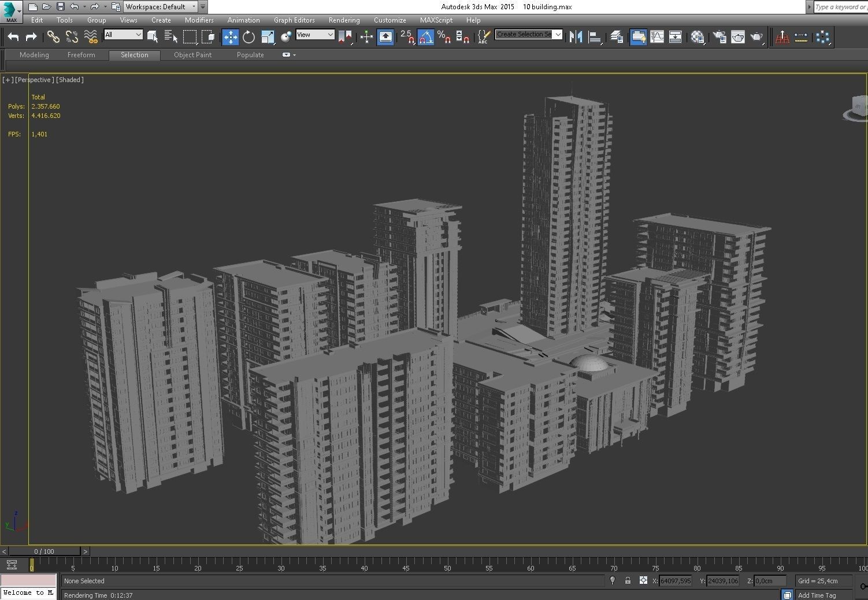Click the Use Pivot Point Center icon

click(x=345, y=37)
